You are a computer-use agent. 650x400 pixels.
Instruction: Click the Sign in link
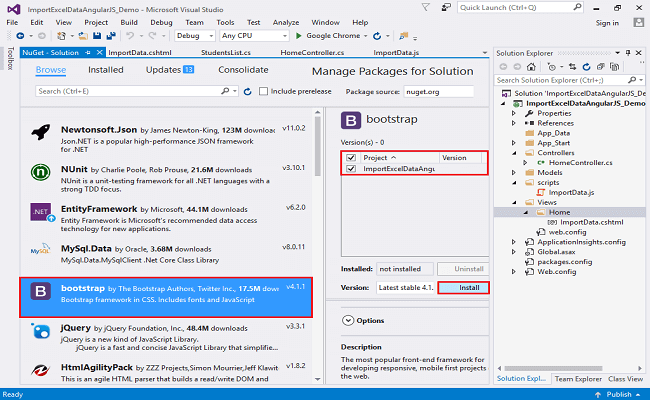607,23
